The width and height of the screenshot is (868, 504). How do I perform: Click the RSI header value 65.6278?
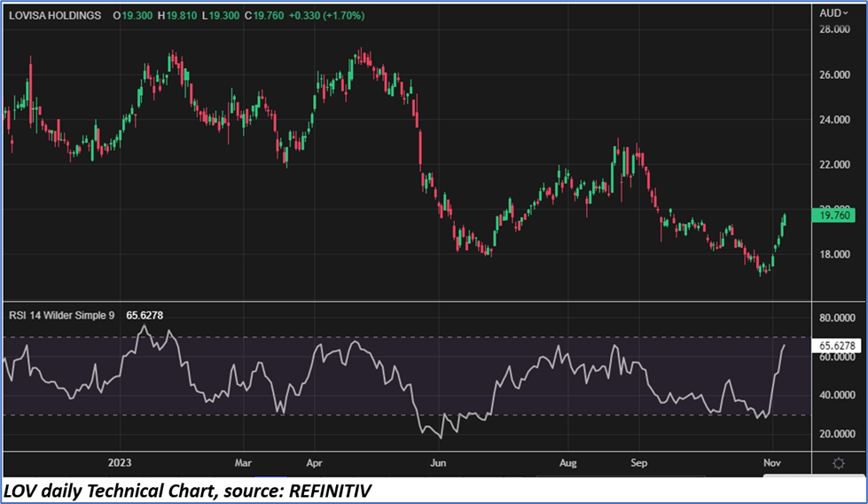(x=145, y=315)
